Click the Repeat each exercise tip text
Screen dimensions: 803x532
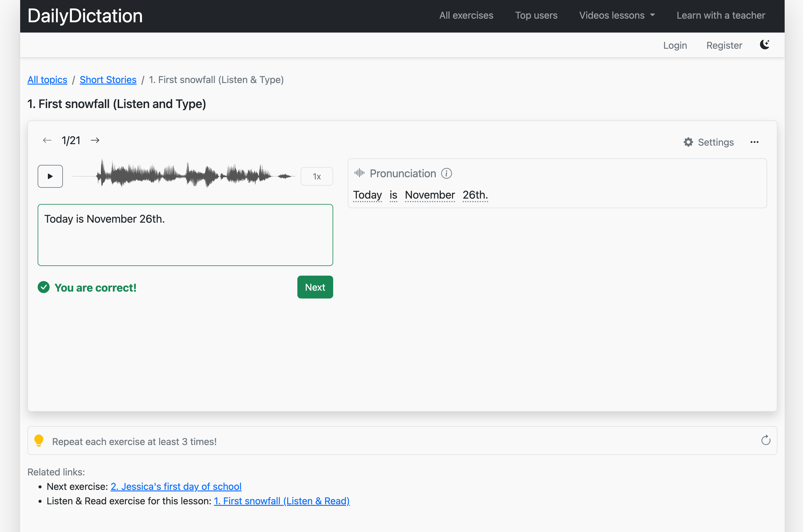point(134,441)
